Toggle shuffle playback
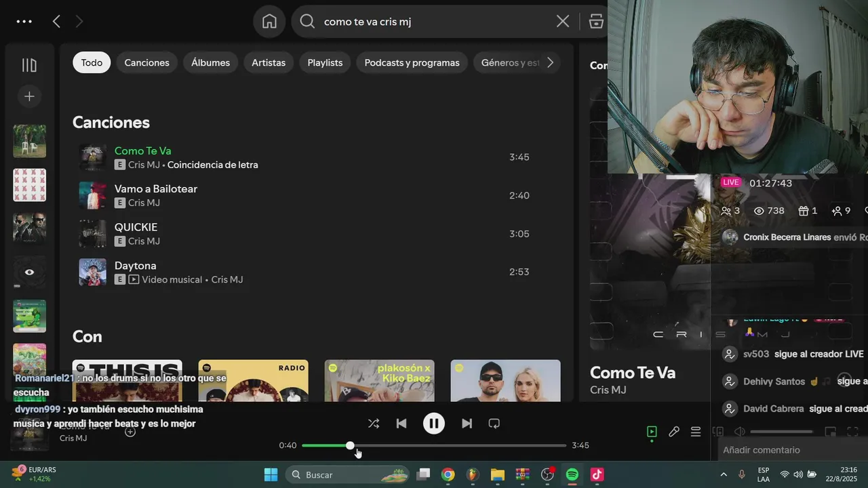 374,424
